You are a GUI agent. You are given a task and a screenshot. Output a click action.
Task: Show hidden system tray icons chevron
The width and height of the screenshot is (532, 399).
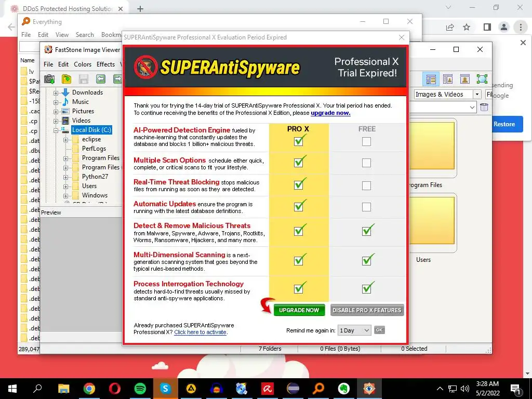tap(440, 389)
